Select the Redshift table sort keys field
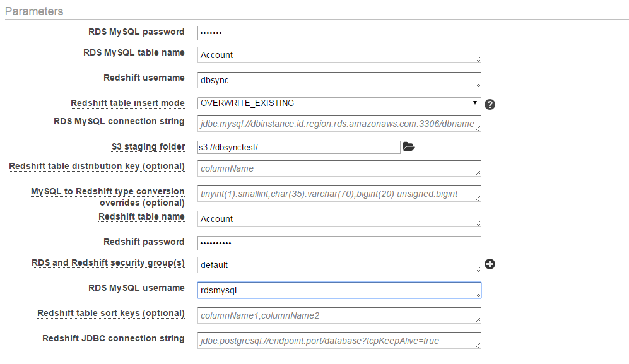Screen dimensions: 629x364 click(339, 315)
